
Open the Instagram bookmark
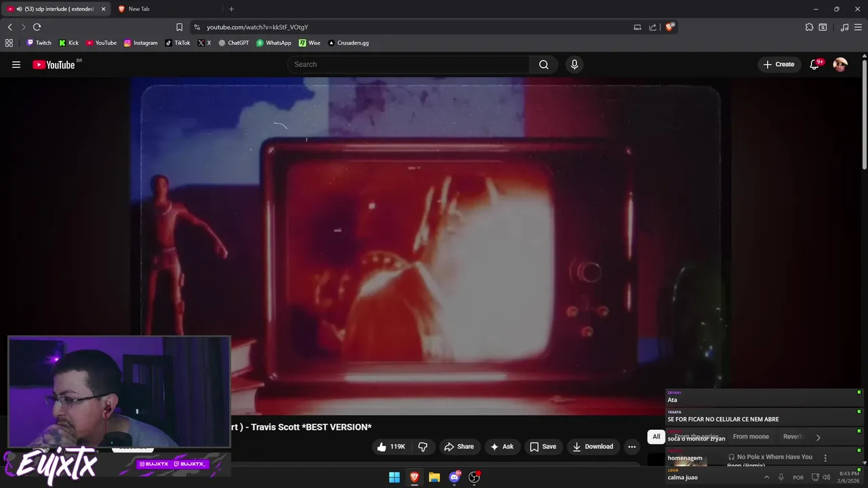(140, 43)
